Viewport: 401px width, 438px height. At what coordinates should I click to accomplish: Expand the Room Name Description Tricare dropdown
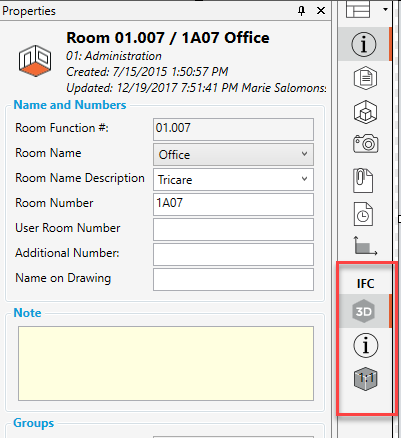coord(233,180)
